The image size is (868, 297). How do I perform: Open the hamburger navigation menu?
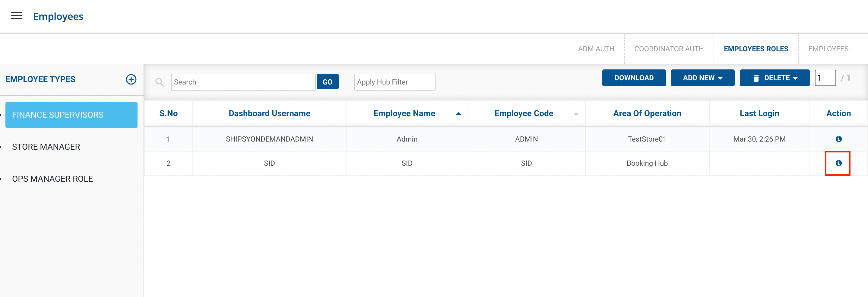(x=16, y=16)
